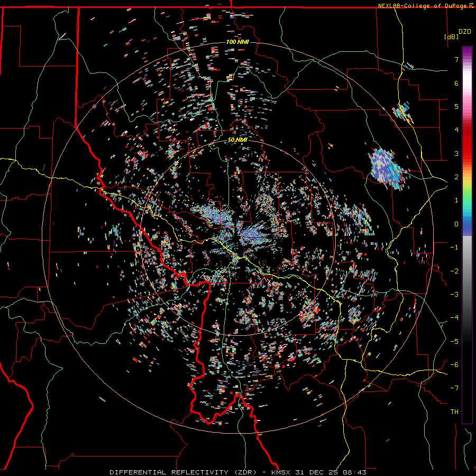Click the DZD legend title
The width and height of the screenshot is (476, 476).
click(x=465, y=32)
